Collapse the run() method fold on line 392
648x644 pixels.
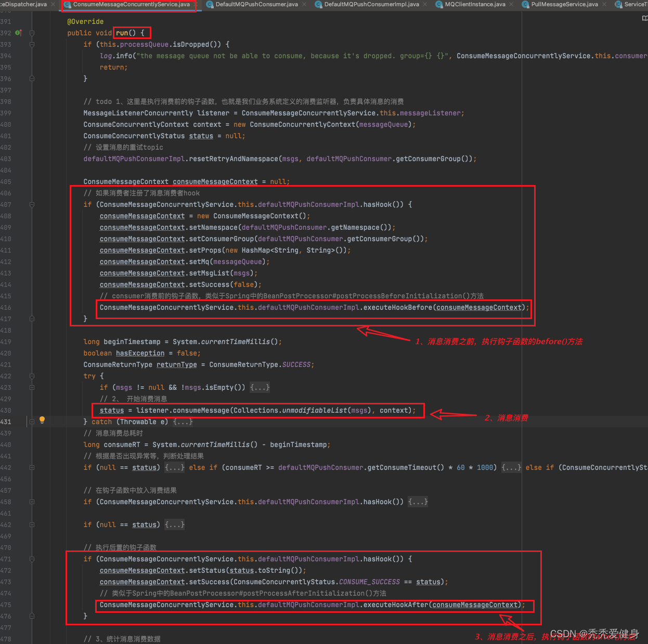(x=32, y=33)
